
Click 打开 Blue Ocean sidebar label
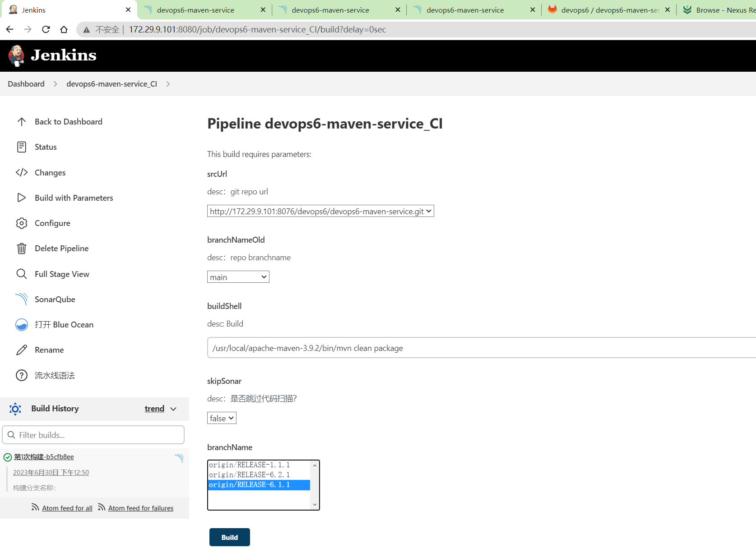click(x=64, y=325)
